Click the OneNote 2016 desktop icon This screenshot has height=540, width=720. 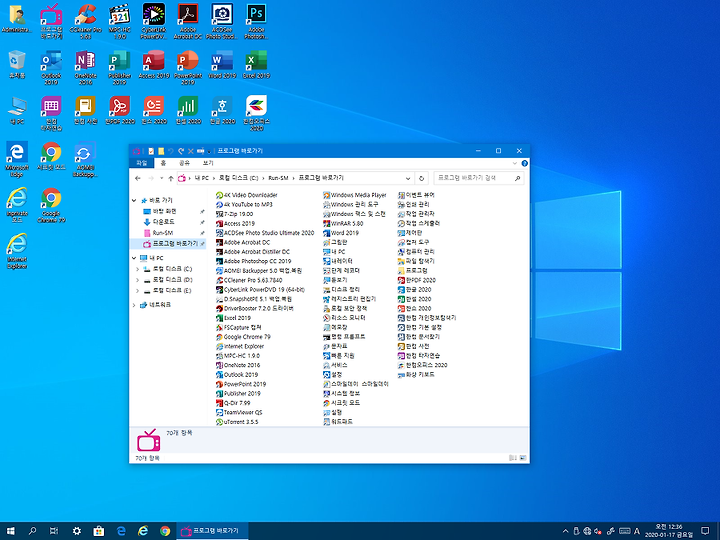(85, 68)
